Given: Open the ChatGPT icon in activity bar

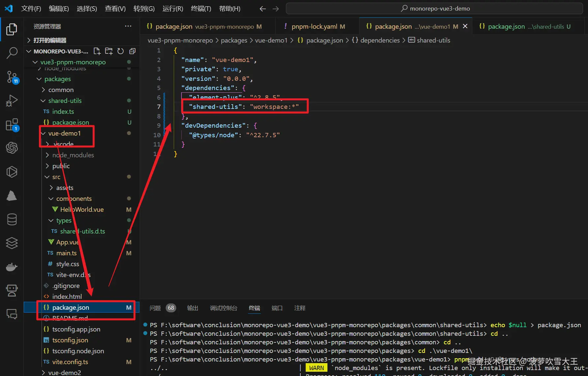Looking at the screenshot, I should (12, 148).
